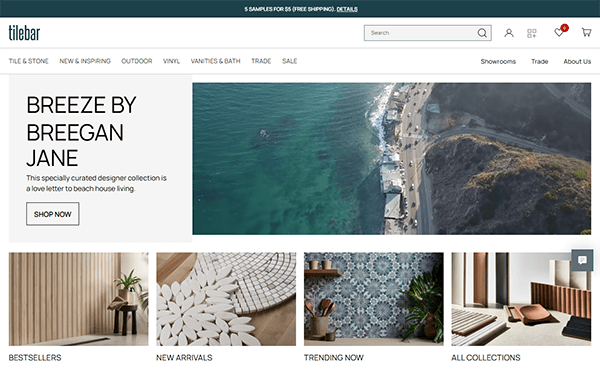The height and width of the screenshot is (378, 600).
Task: Open the account profile icon
Action: [509, 33]
